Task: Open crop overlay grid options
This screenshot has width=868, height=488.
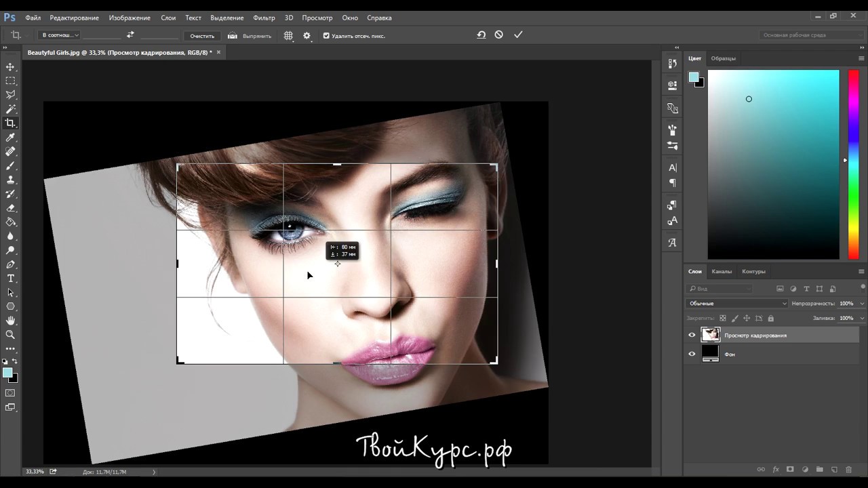Action: pyautogui.click(x=288, y=35)
